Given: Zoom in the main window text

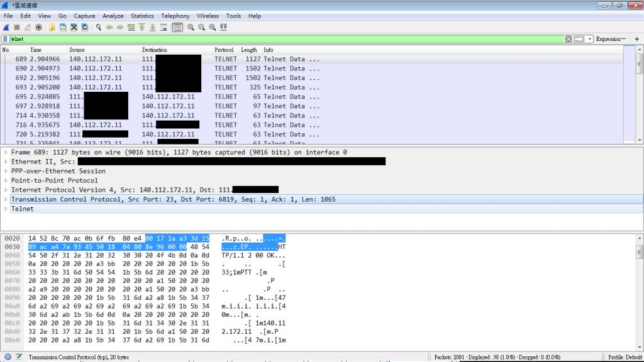Looking at the screenshot, I should click(191, 28).
